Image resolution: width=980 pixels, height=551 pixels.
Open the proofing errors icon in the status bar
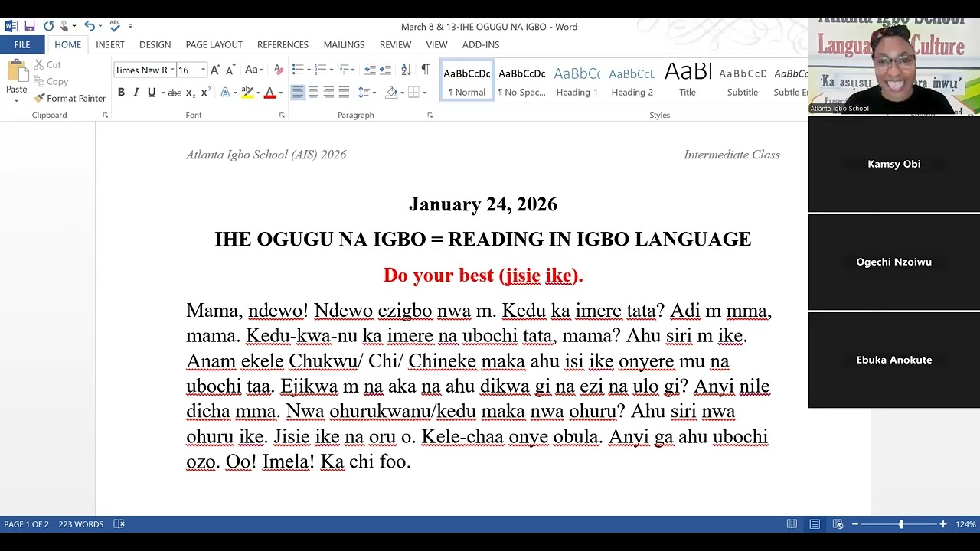point(119,524)
